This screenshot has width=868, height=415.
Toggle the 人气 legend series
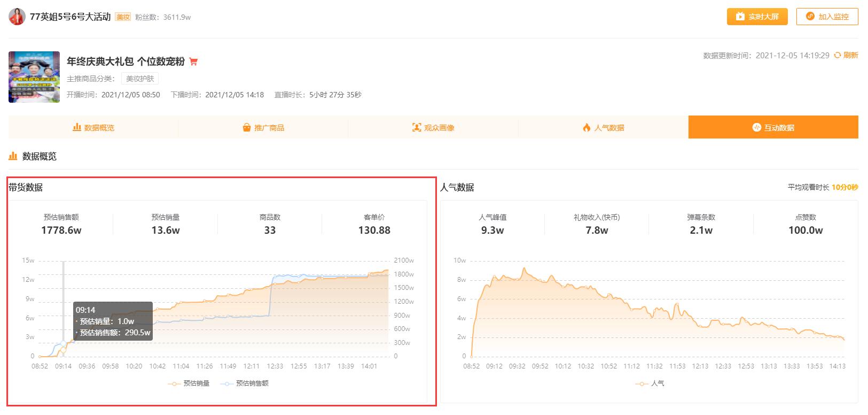650,383
